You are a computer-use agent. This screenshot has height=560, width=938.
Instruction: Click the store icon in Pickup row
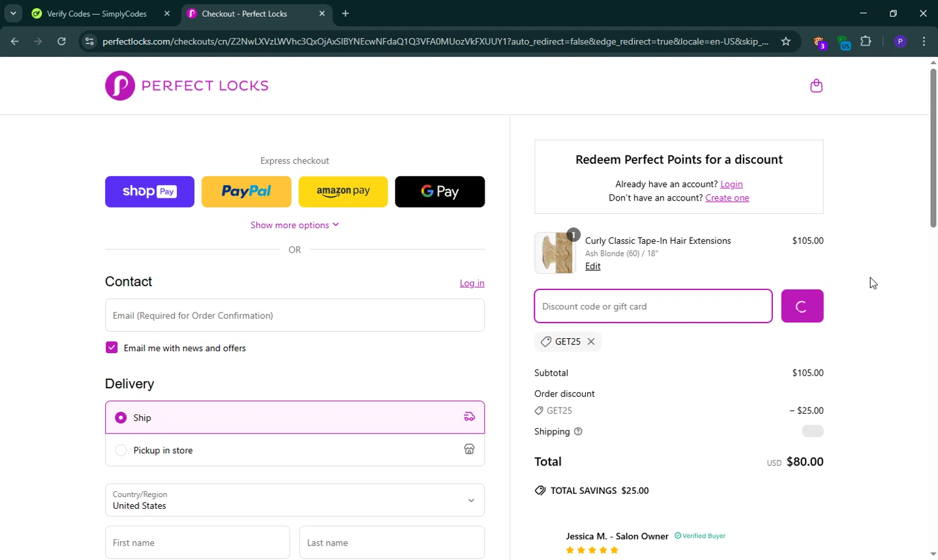click(x=469, y=449)
